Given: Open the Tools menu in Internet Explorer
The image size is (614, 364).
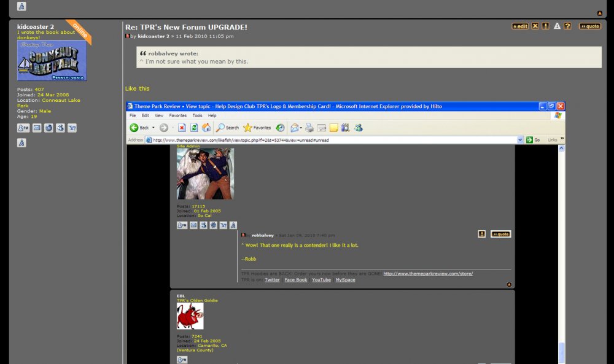Looking at the screenshot, I should tap(196, 115).
